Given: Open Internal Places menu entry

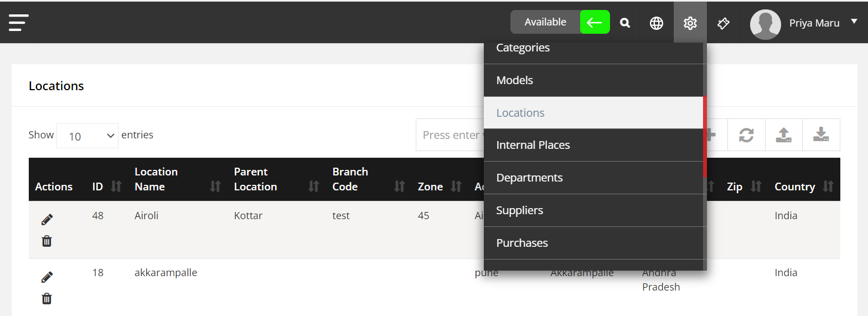Looking at the screenshot, I should click(x=593, y=145).
